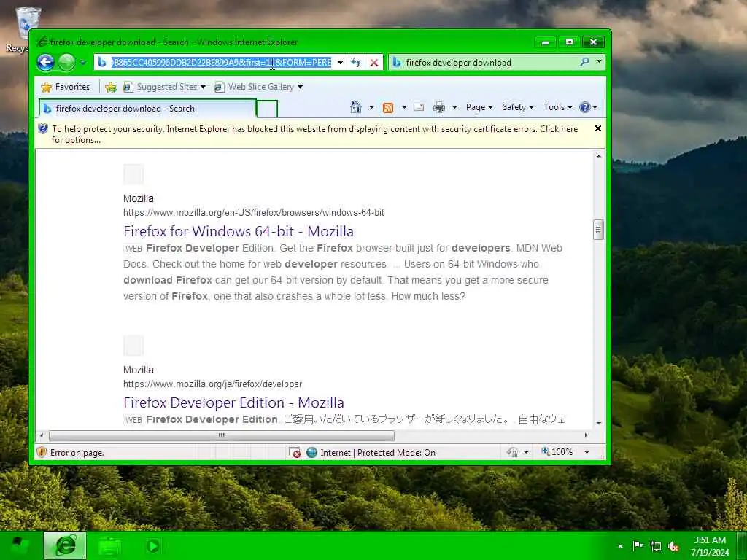Click the shield icon on information bar
Viewport: 747px width, 560px height.
(43, 128)
